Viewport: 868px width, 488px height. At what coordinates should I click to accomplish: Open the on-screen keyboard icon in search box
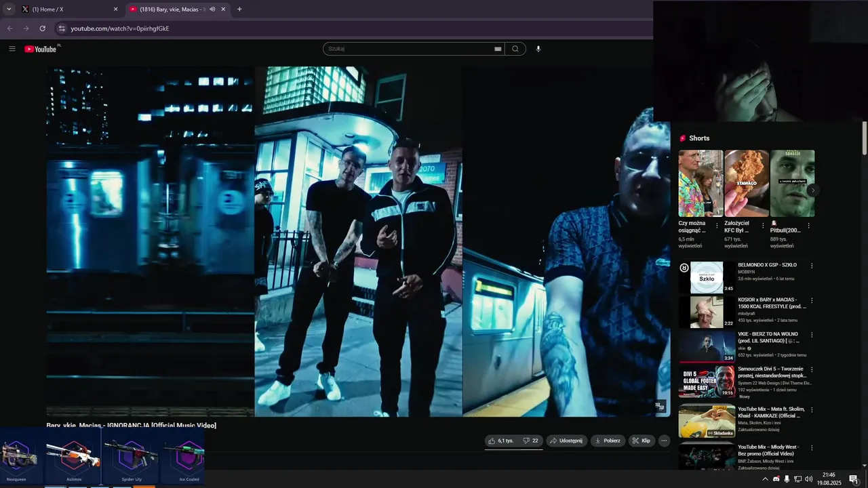pyautogui.click(x=498, y=49)
